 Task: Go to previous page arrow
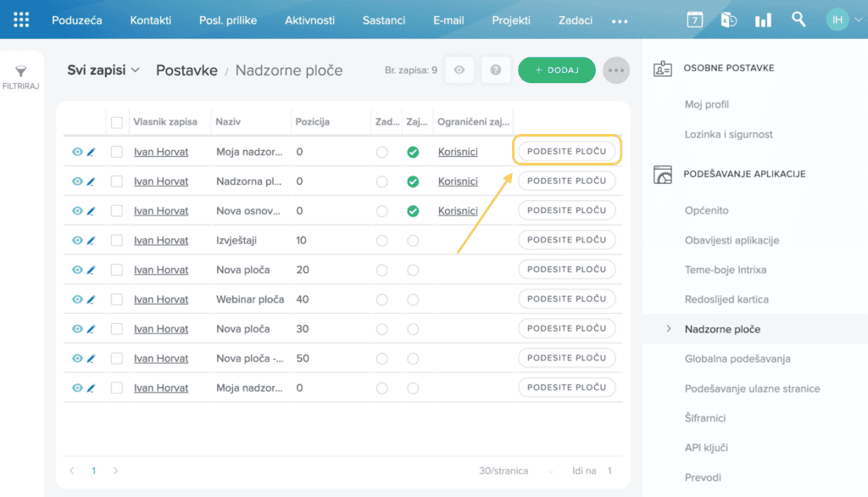coord(72,471)
